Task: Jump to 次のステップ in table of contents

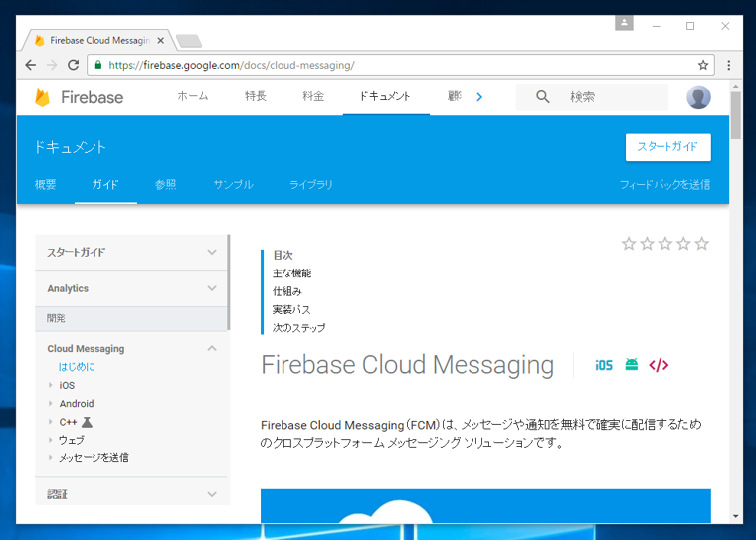Action: [x=299, y=328]
